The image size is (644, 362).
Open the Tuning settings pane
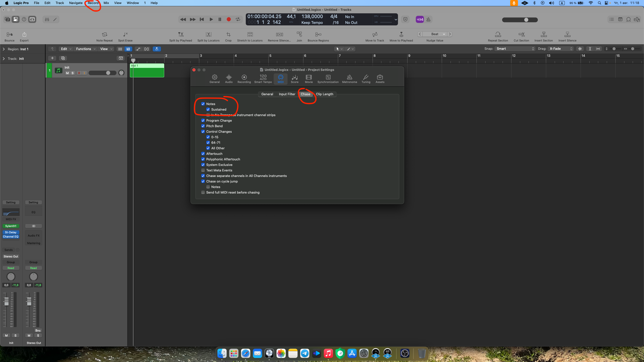pos(366,79)
